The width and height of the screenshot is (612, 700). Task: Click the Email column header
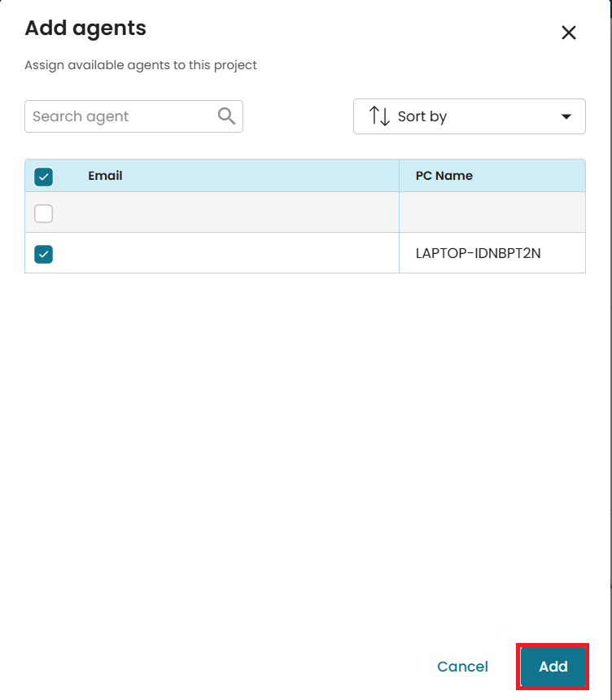click(105, 176)
